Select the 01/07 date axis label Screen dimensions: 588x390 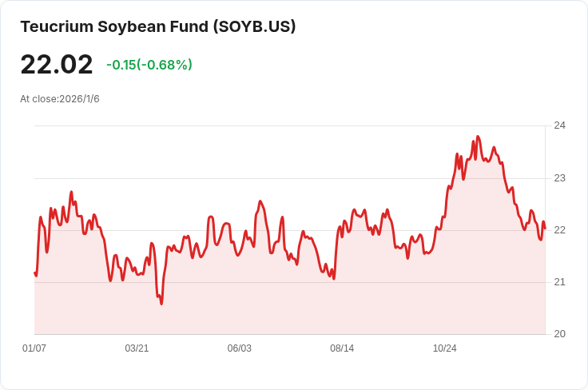tap(34, 348)
